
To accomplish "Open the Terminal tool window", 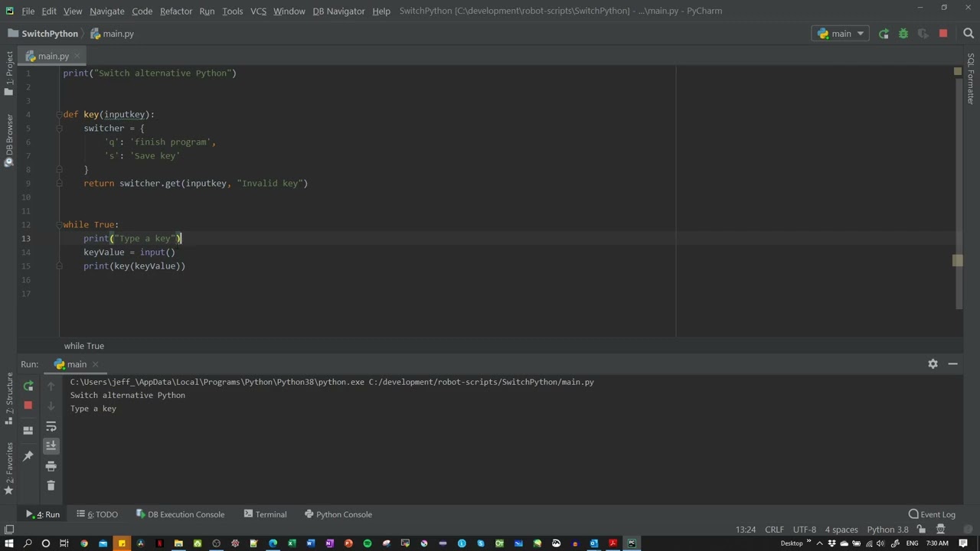I will (265, 514).
